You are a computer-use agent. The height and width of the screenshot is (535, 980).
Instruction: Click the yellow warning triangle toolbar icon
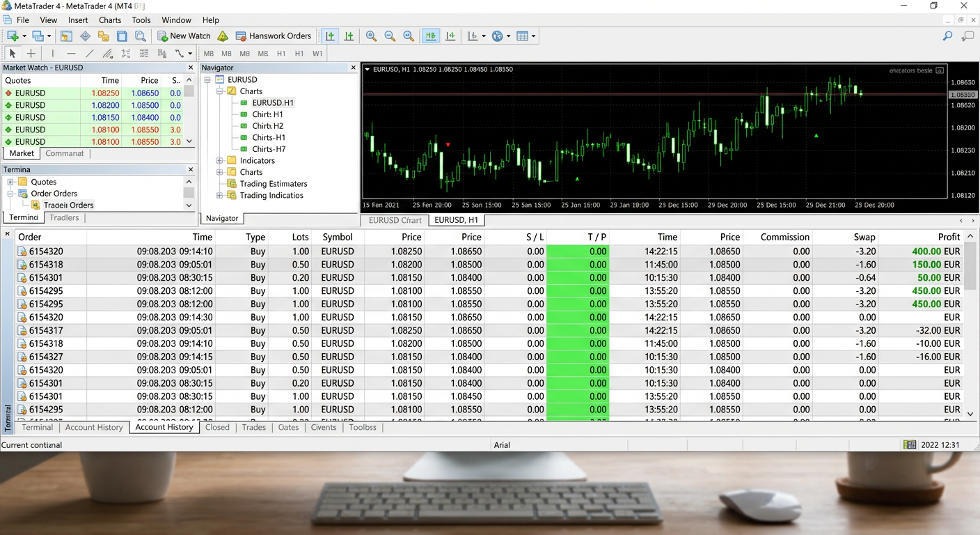[x=223, y=36]
